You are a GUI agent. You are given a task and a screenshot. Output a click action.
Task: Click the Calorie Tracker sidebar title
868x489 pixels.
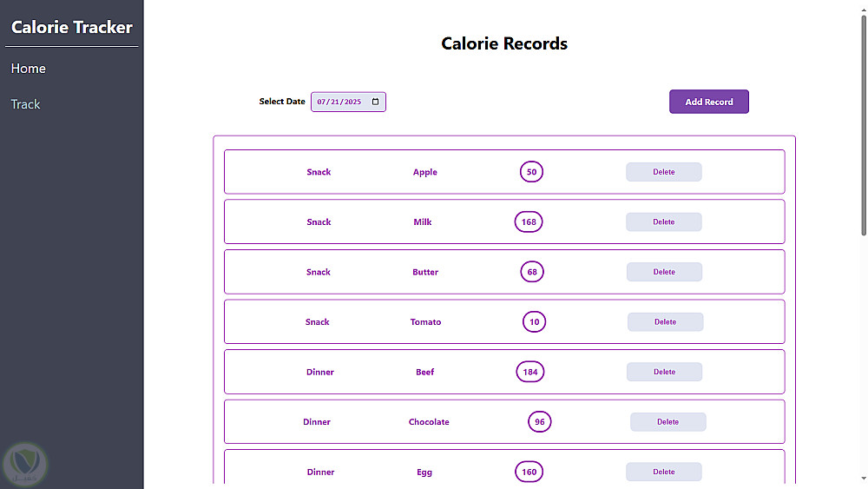point(72,27)
